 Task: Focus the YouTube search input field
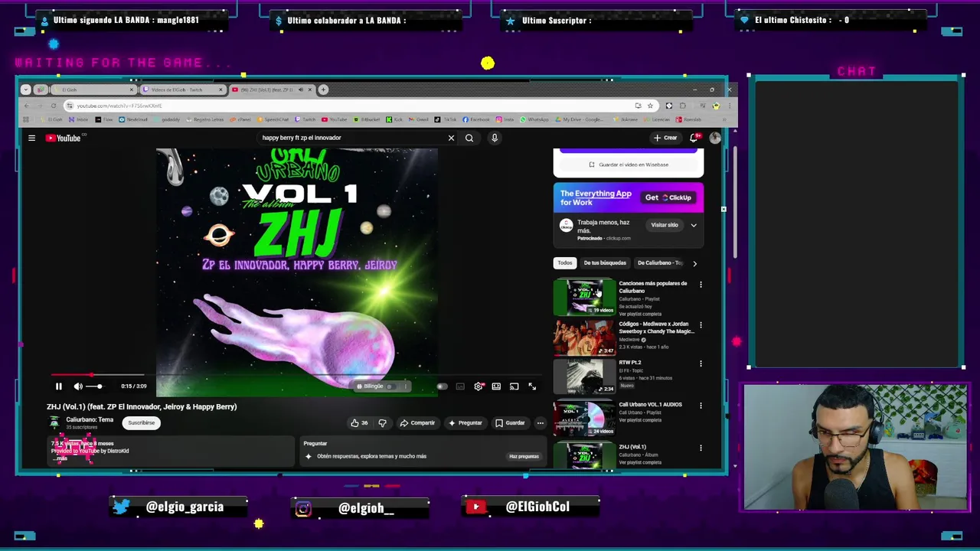point(348,138)
